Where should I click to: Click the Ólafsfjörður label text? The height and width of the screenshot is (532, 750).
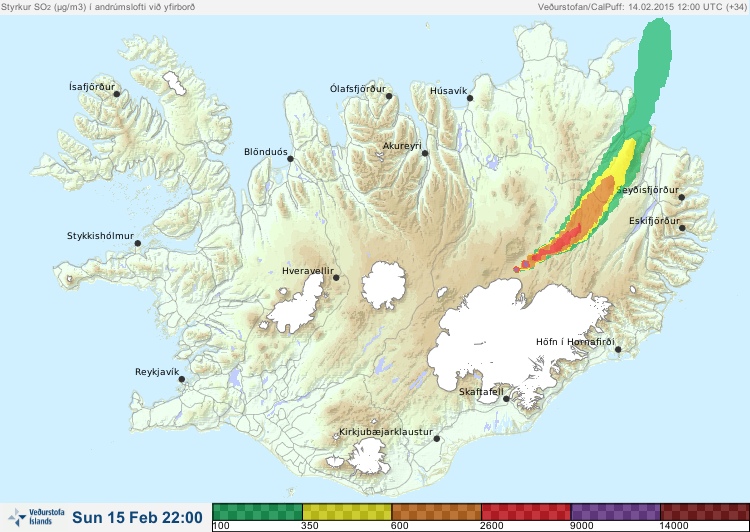pos(358,89)
